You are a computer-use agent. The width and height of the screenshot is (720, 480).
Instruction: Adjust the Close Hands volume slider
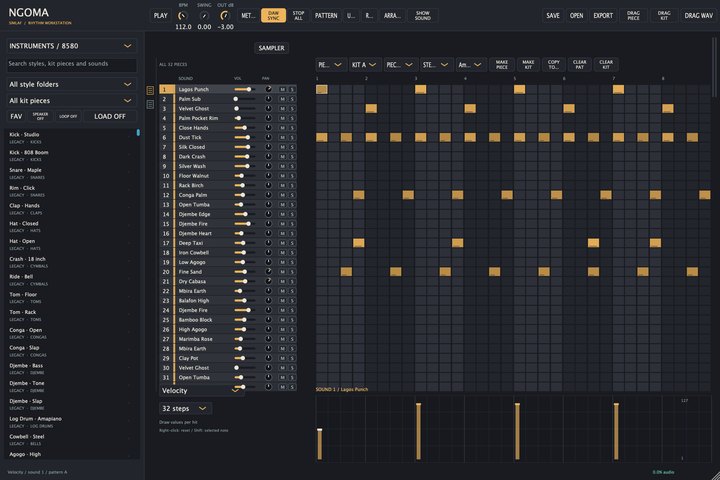click(x=244, y=128)
